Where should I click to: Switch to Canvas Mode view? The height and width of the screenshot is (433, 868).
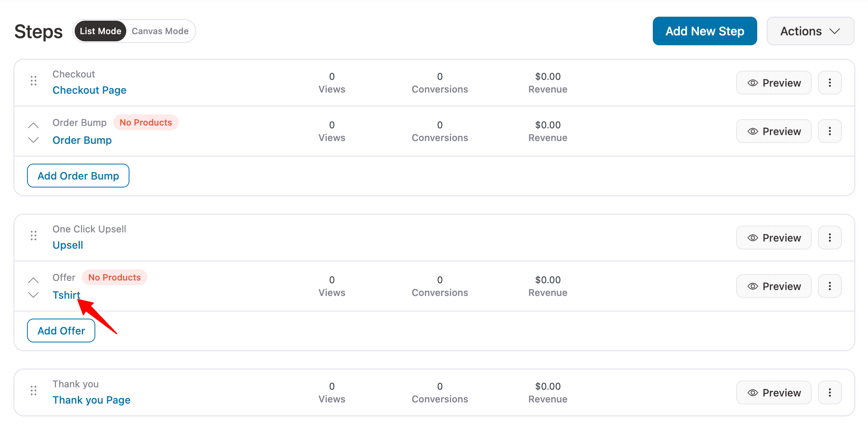pyautogui.click(x=160, y=31)
